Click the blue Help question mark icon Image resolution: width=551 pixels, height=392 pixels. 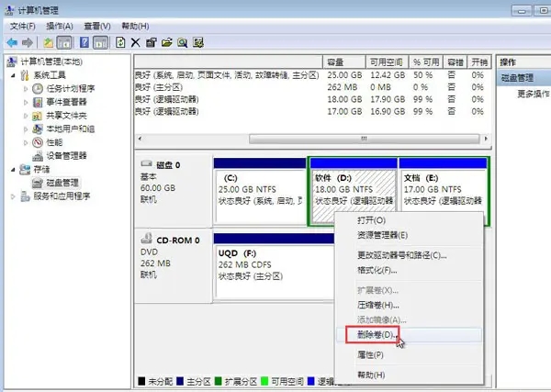[x=85, y=42]
